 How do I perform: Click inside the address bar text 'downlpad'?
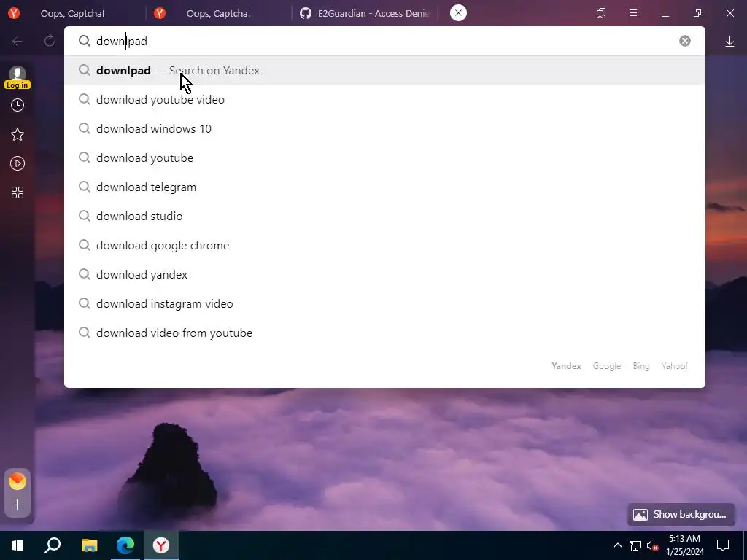[122, 42]
